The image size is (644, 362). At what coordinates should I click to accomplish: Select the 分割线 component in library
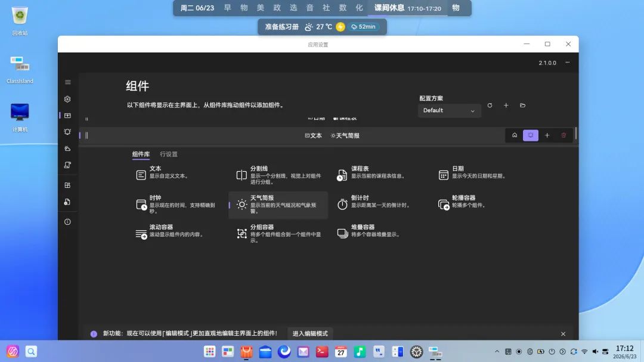point(278,175)
